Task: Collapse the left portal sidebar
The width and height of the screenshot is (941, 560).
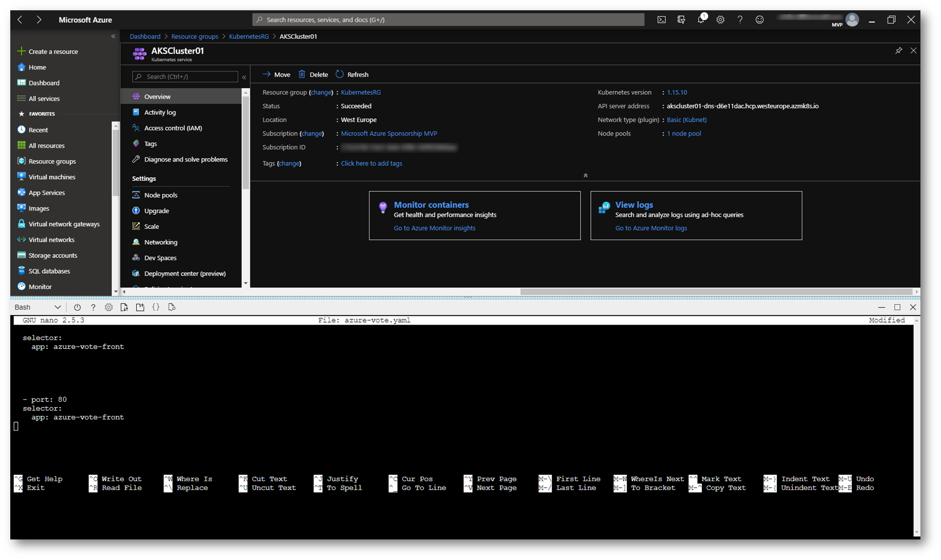Action: 113,36
